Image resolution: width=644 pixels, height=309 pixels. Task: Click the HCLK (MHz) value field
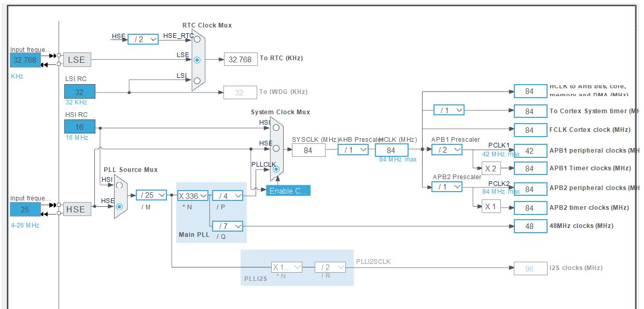click(391, 150)
